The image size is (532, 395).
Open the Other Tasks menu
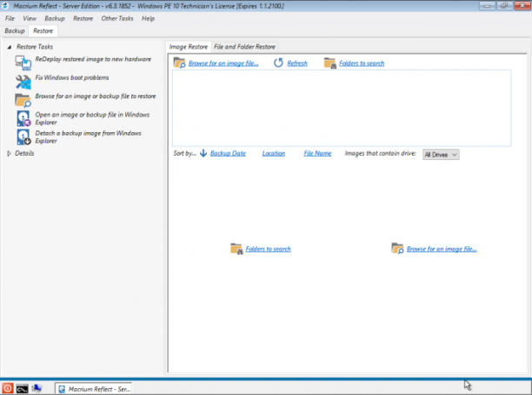coord(117,18)
